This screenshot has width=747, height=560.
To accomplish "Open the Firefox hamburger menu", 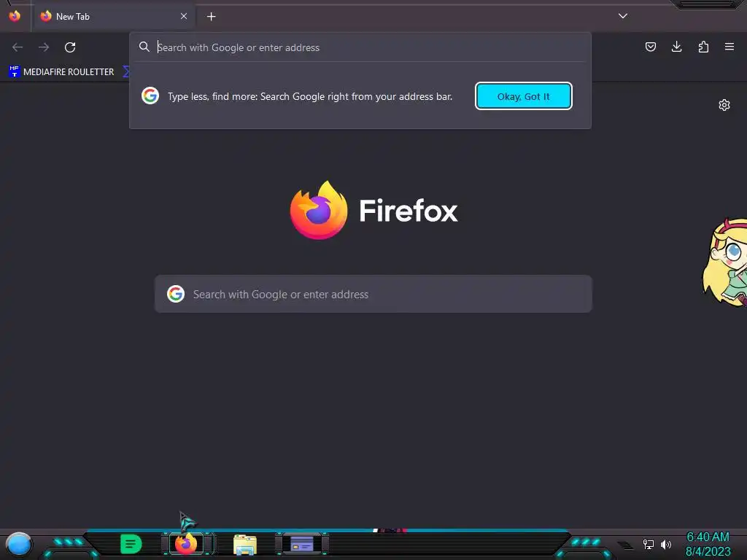I will coord(729,47).
